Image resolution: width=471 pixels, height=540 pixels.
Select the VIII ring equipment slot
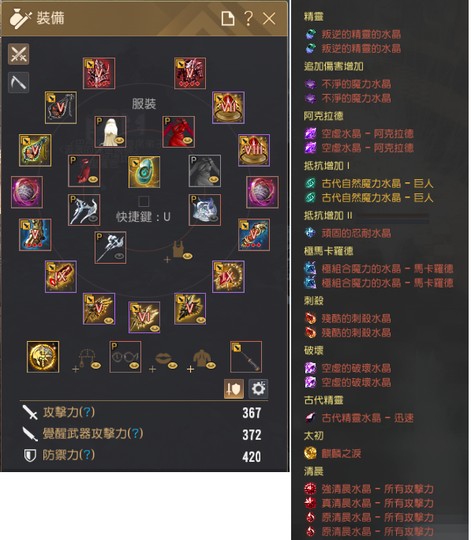pos(254,150)
